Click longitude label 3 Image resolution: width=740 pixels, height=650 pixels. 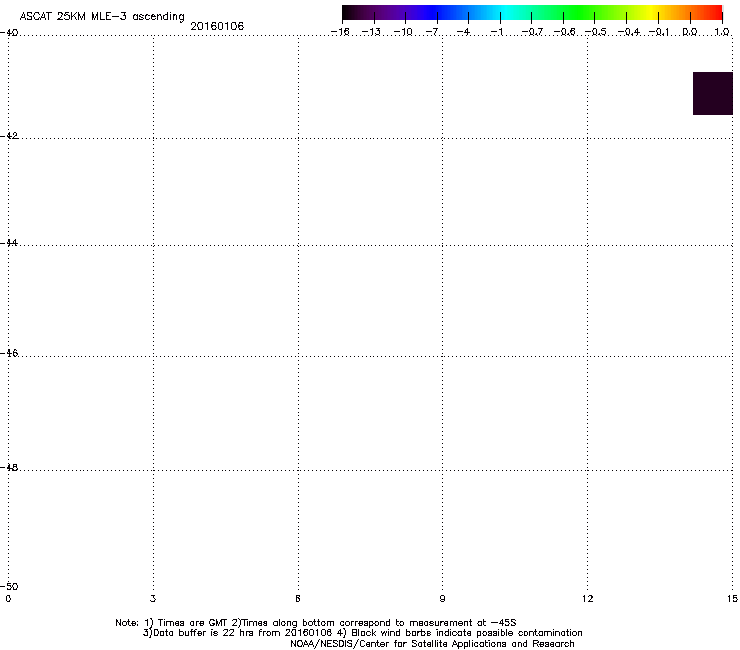(153, 599)
